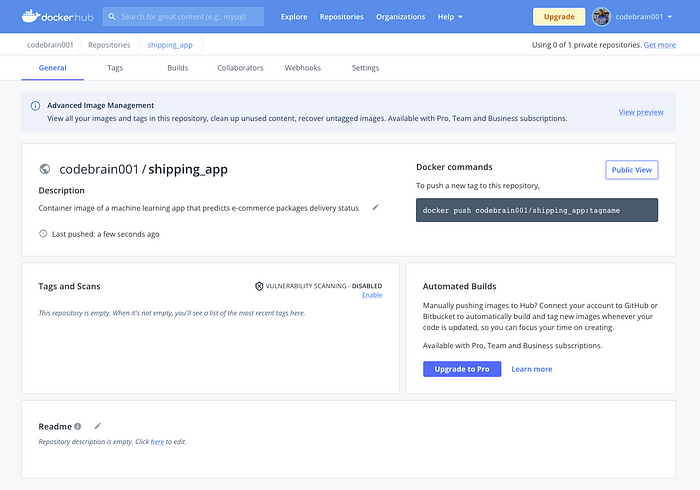This screenshot has width=700, height=490.
Task: Click the 'Docker commands' heading
Action: point(454,167)
